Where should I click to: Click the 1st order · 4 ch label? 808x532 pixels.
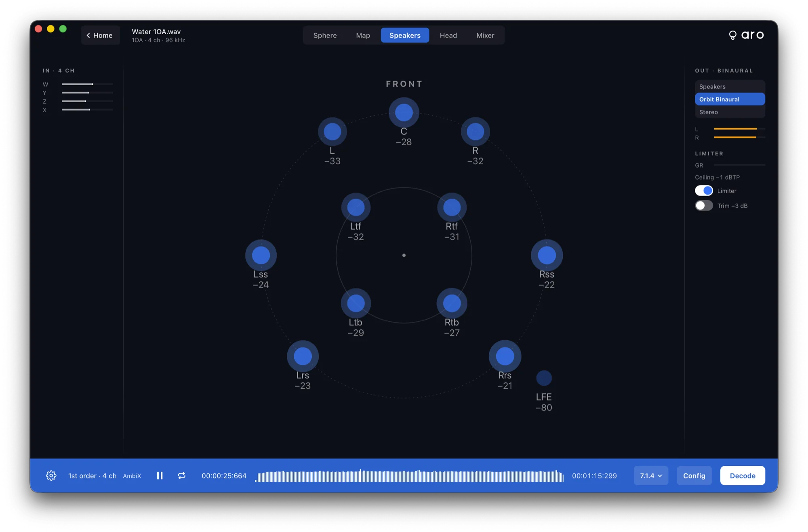[x=92, y=475]
